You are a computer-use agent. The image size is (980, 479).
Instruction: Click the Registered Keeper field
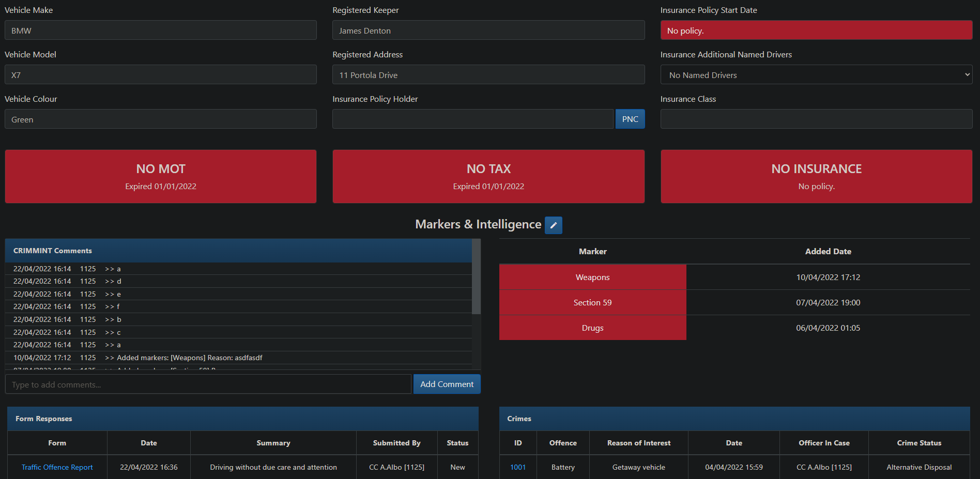(x=488, y=30)
